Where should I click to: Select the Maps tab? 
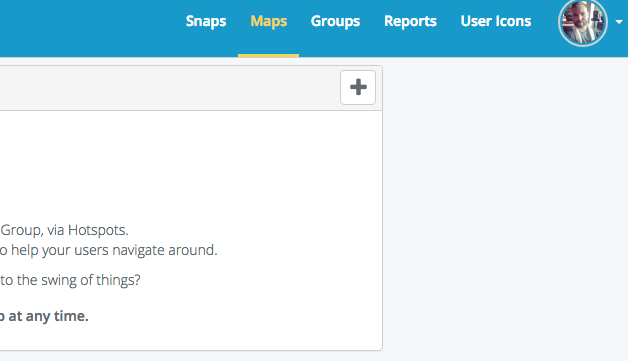point(269,21)
